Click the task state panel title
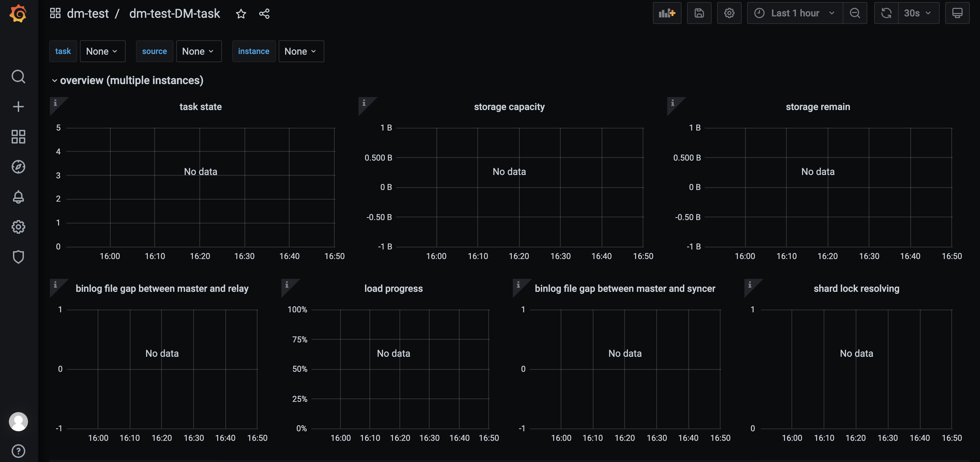 coord(200,107)
